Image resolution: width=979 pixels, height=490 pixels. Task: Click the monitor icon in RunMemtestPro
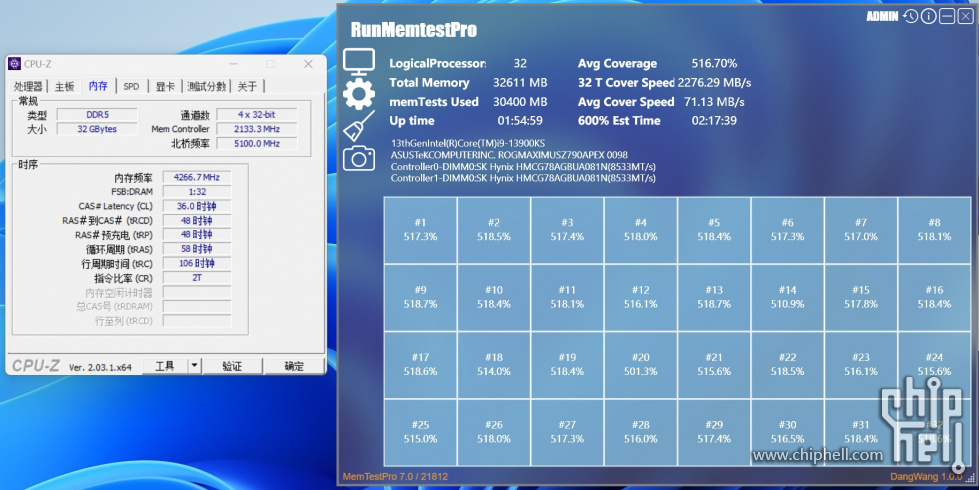359,62
